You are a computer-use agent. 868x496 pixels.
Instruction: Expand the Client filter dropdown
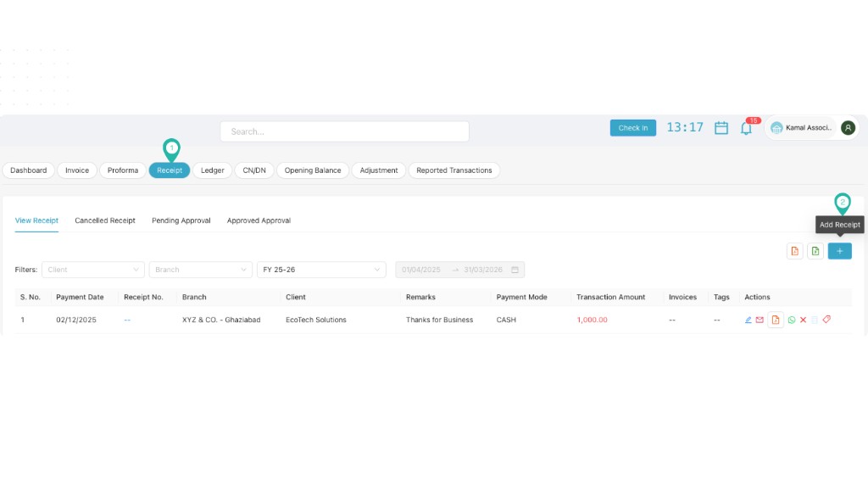pyautogui.click(x=93, y=270)
